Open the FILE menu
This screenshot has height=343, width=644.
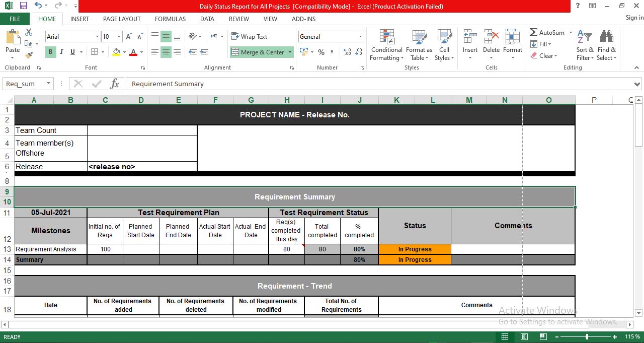pyautogui.click(x=15, y=19)
